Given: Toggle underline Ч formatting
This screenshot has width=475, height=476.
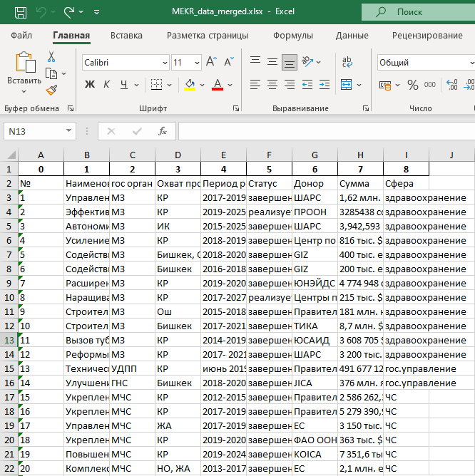Looking at the screenshot, I should tap(123, 85).
